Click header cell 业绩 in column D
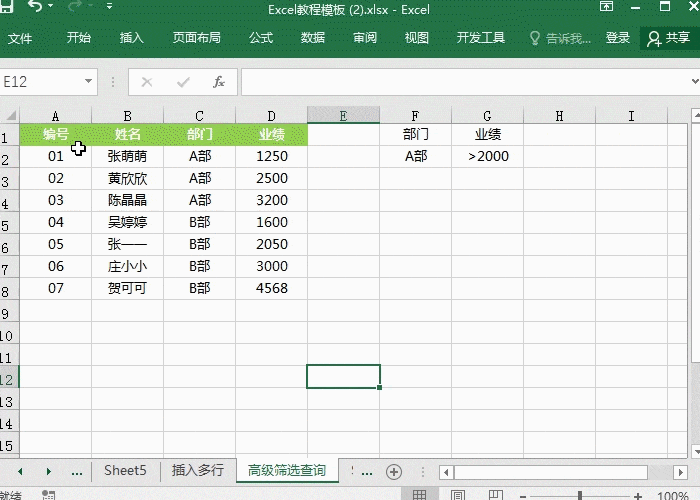 point(271,134)
